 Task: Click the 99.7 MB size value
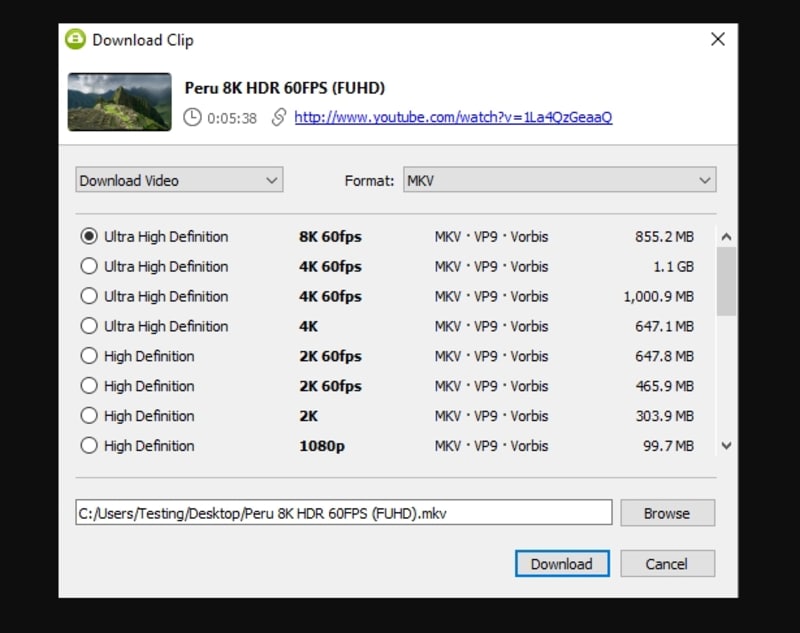[x=668, y=446]
